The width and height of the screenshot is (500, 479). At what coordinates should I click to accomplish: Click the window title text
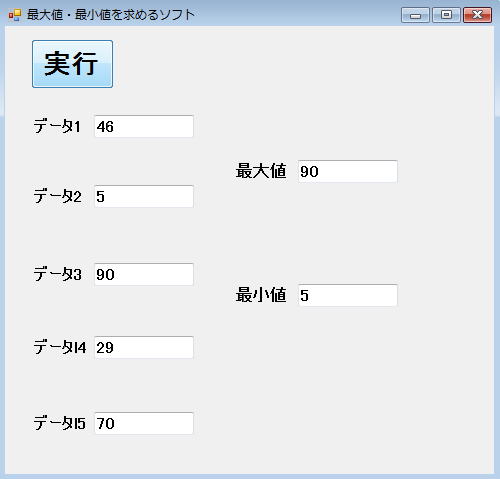tap(111, 15)
